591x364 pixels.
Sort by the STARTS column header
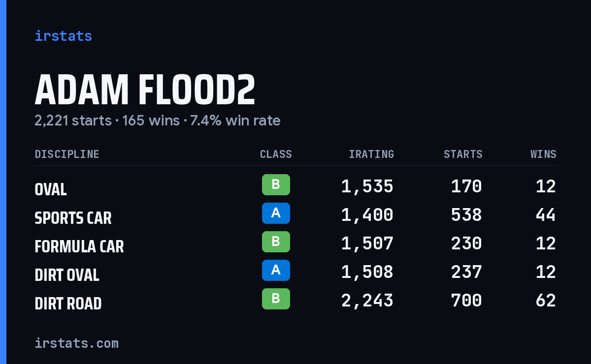(x=463, y=154)
